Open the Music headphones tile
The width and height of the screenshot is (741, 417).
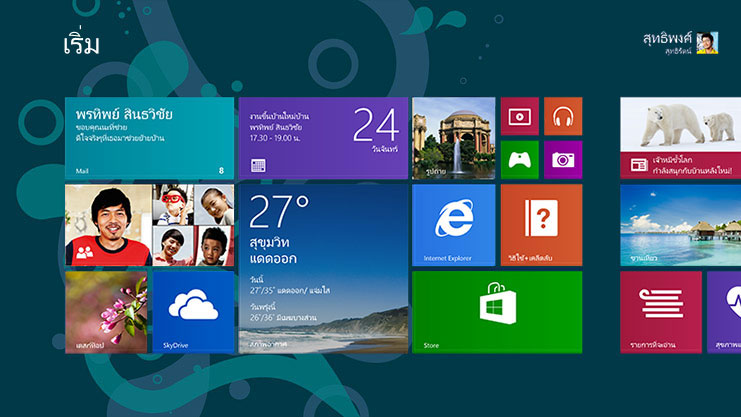coord(562,116)
